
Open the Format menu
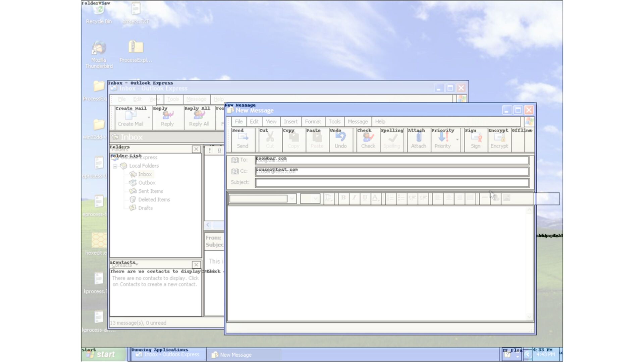[313, 122]
